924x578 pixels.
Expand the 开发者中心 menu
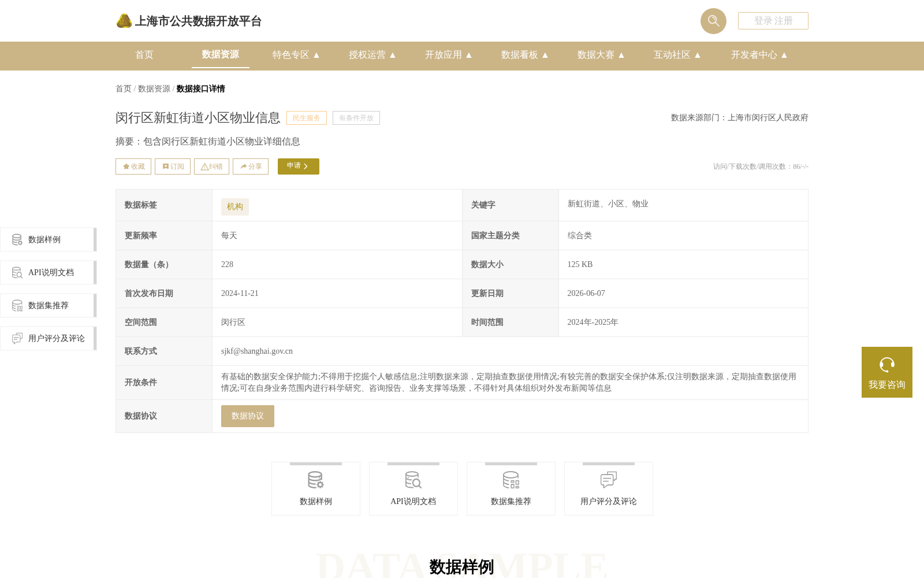(759, 55)
